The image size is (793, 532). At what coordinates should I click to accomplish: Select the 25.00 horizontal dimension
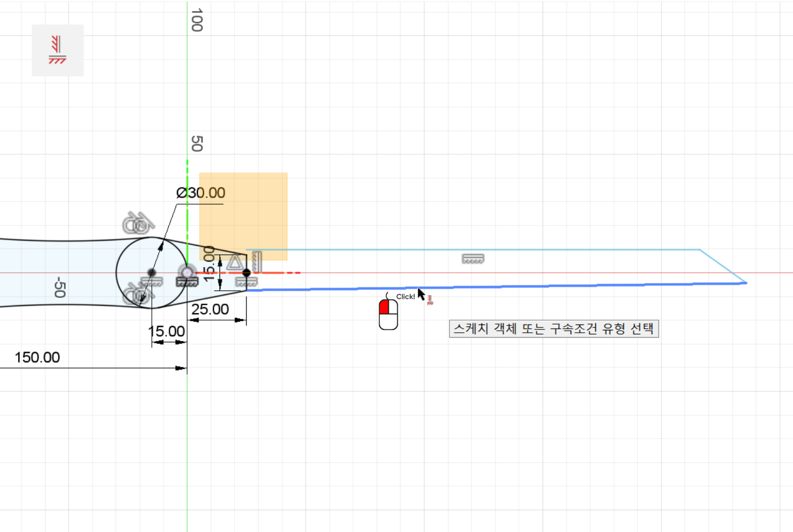(x=210, y=309)
